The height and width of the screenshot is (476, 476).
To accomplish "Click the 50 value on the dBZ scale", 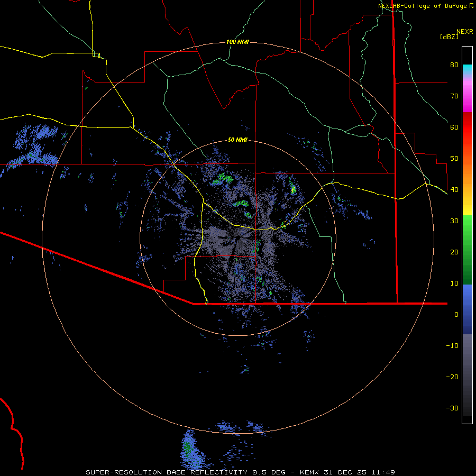I will [454, 159].
